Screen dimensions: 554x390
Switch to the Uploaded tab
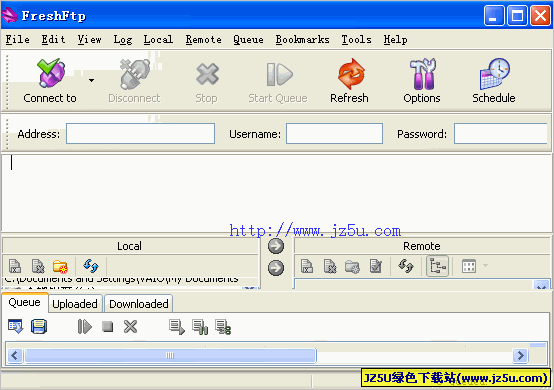(x=75, y=304)
